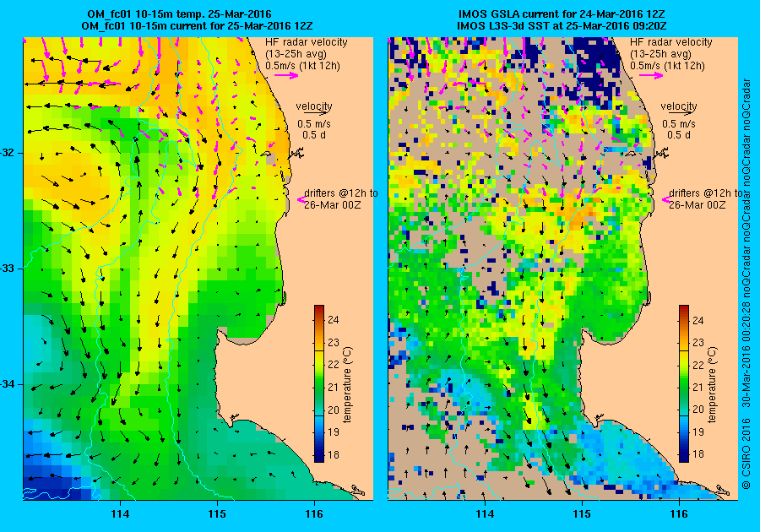Click "0.5 d" text in IMOS panel

tap(679, 135)
